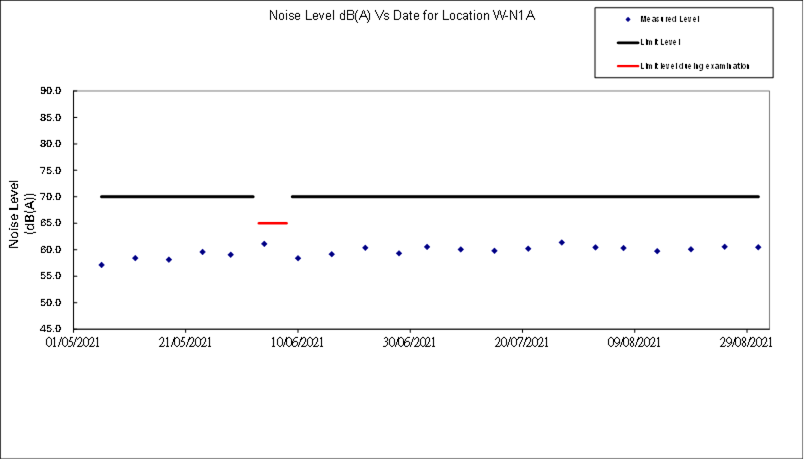Select the 01/05/2021 x-axis date label
This screenshot has height=460, width=804.
click(73, 343)
